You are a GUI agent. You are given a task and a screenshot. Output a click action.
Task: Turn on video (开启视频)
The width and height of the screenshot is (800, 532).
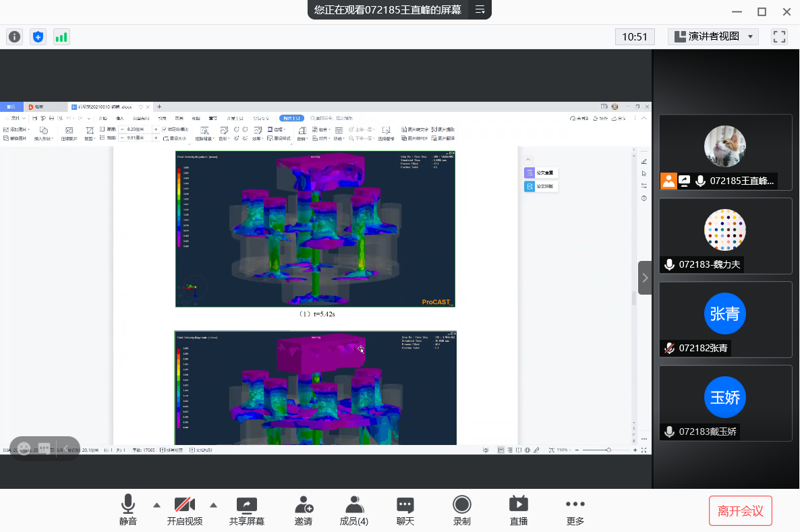[x=185, y=511]
